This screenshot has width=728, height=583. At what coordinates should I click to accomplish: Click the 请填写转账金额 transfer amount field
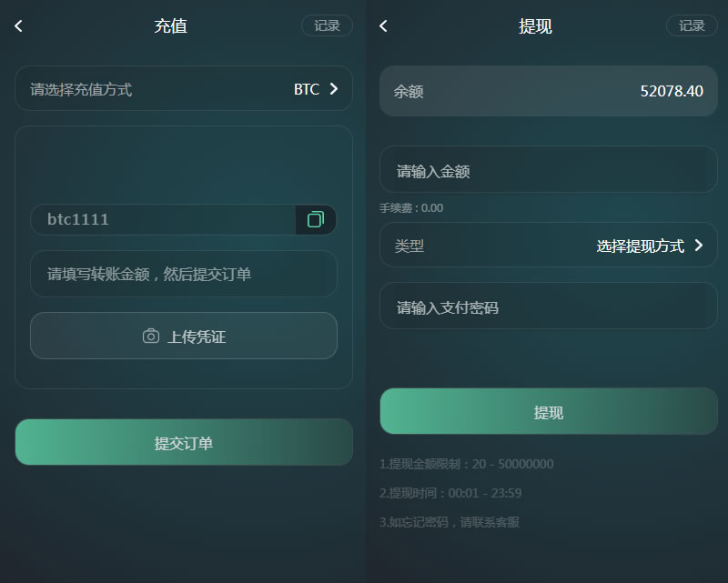tap(184, 274)
